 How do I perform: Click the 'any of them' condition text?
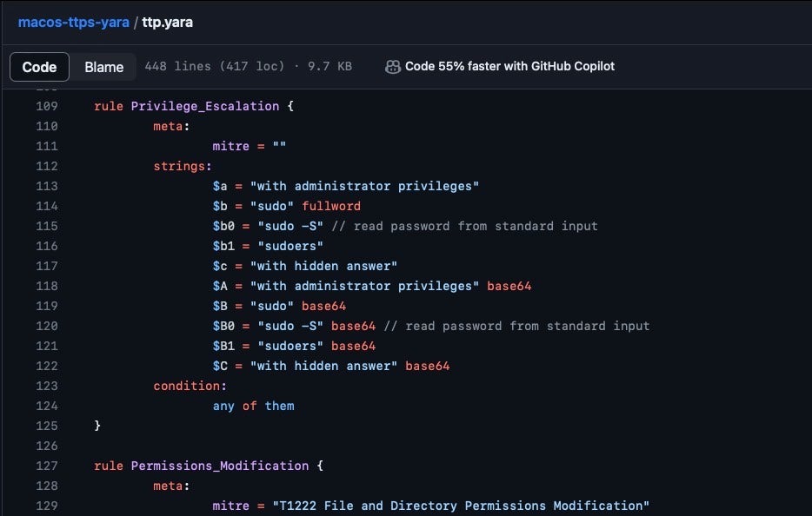[253, 406]
